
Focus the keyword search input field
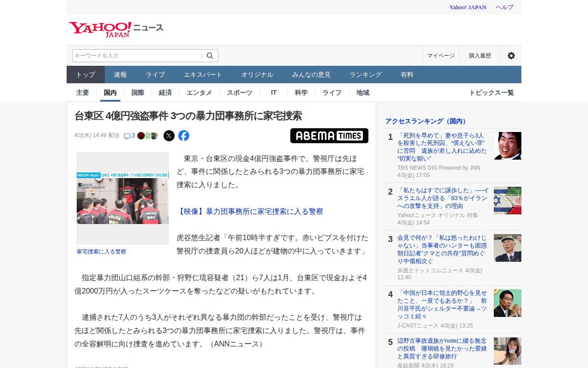(x=137, y=56)
